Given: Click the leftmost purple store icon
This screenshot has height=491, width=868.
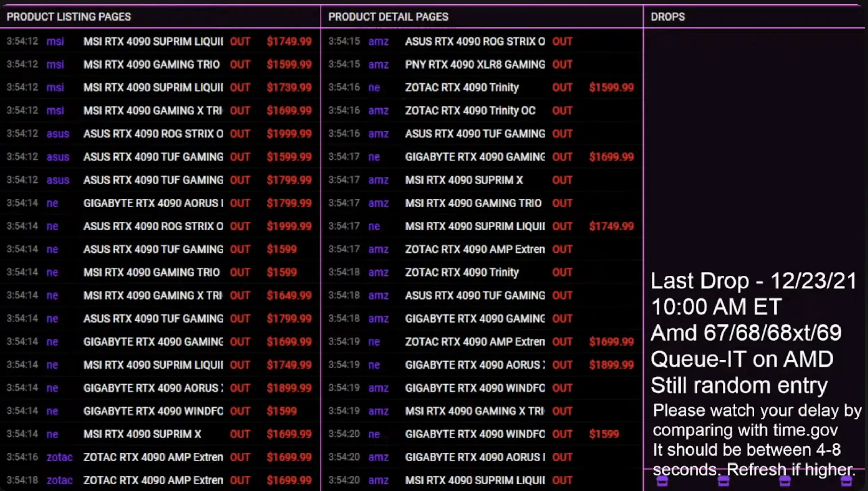Looking at the screenshot, I should click(662, 482).
